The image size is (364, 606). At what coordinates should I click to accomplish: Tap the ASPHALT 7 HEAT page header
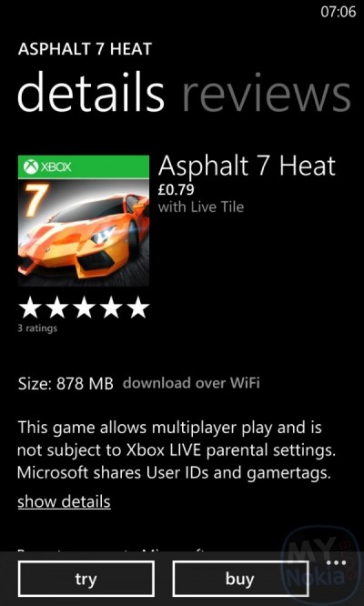pyautogui.click(x=85, y=49)
